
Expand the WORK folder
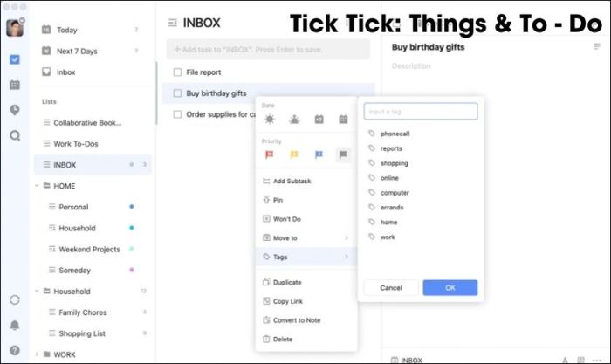(37, 354)
